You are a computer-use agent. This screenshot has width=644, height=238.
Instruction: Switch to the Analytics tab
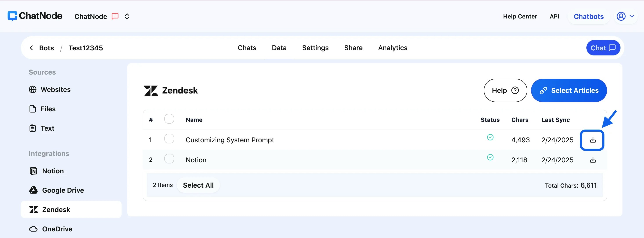point(393,48)
